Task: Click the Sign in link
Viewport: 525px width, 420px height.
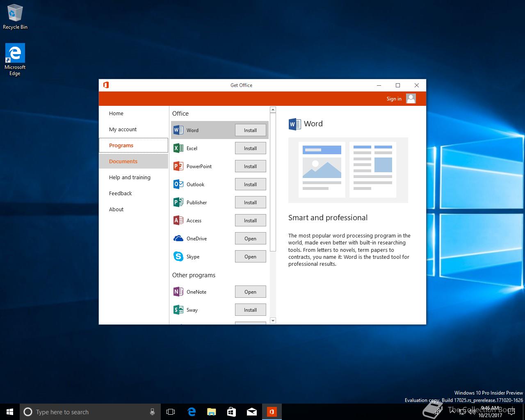Action: point(394,98)
